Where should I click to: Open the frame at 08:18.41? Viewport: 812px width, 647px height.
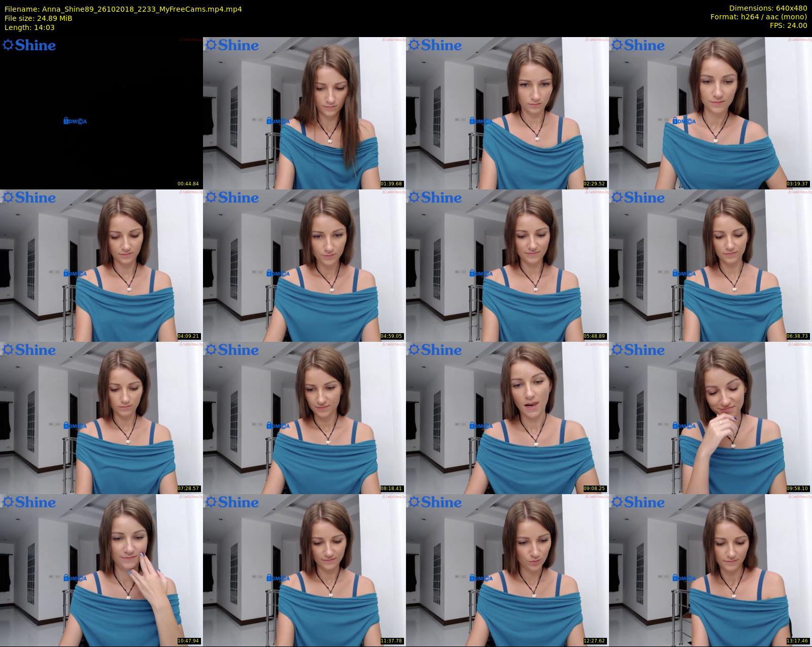(x=304, y=417)
